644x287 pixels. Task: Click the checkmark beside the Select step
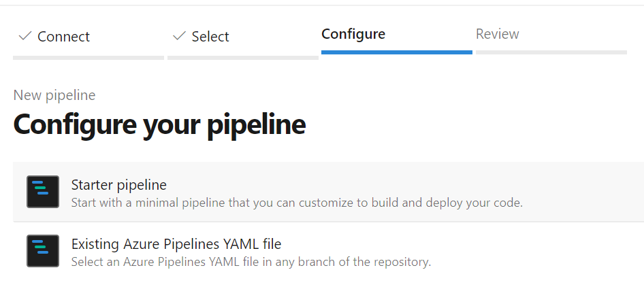pos(180,36)
